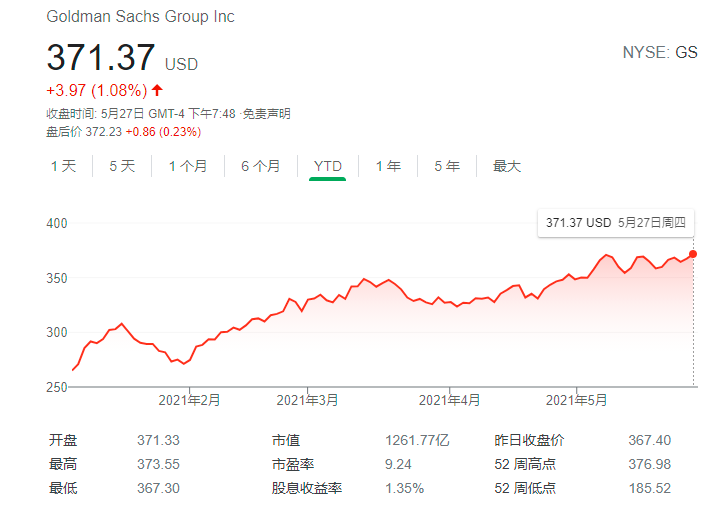The image size is (724, 508).
Task: Click the 2021年3月 axis label
Action: [308, 400]
